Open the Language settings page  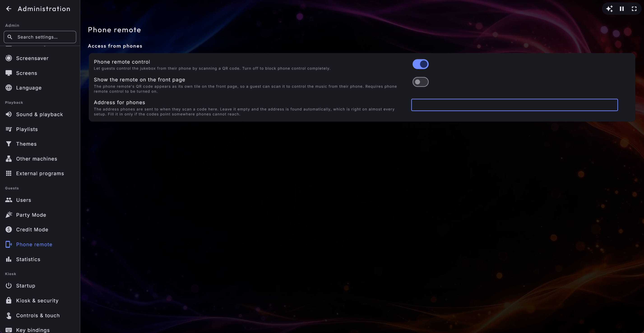click(x=40, y=88)
